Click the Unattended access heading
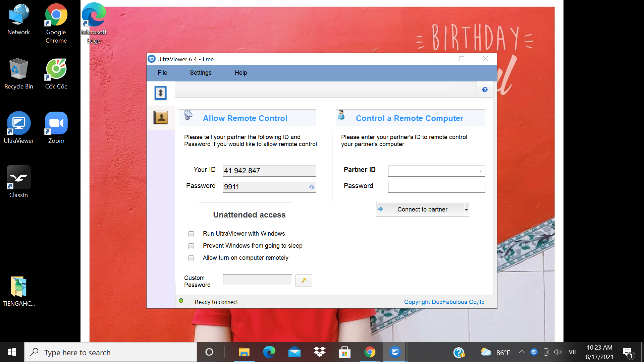 click(249, 215)
